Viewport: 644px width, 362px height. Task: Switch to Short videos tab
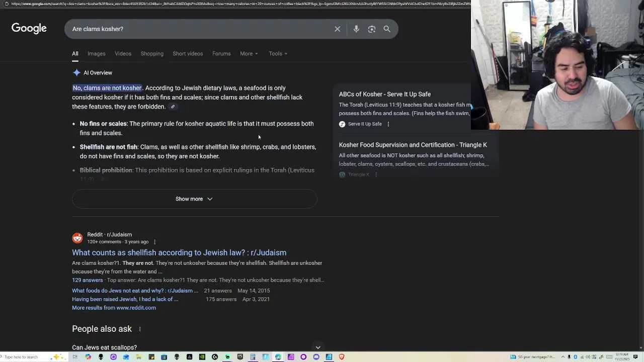[x=188, y=54]
